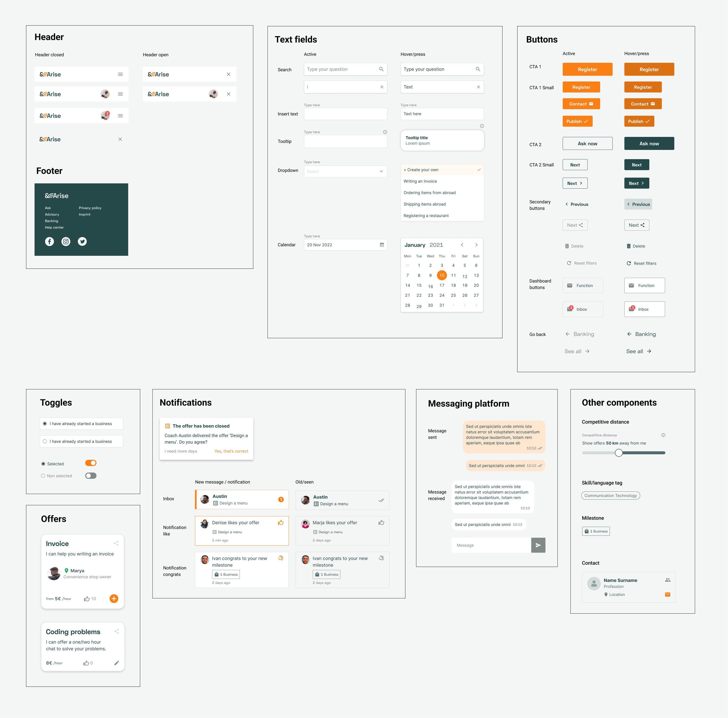Go to the next month in the calendar
The image size is (728, 718).
point(476,245)
